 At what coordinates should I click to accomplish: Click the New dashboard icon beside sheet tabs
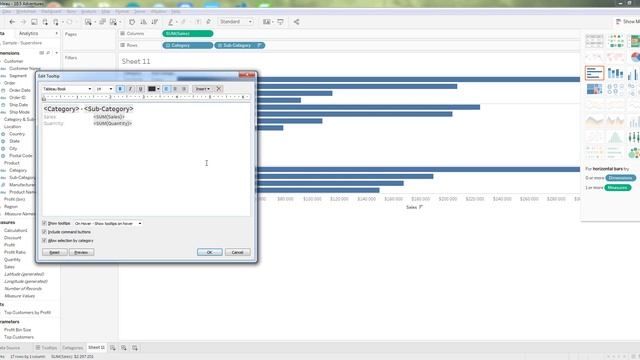click(x=124, y=348)
